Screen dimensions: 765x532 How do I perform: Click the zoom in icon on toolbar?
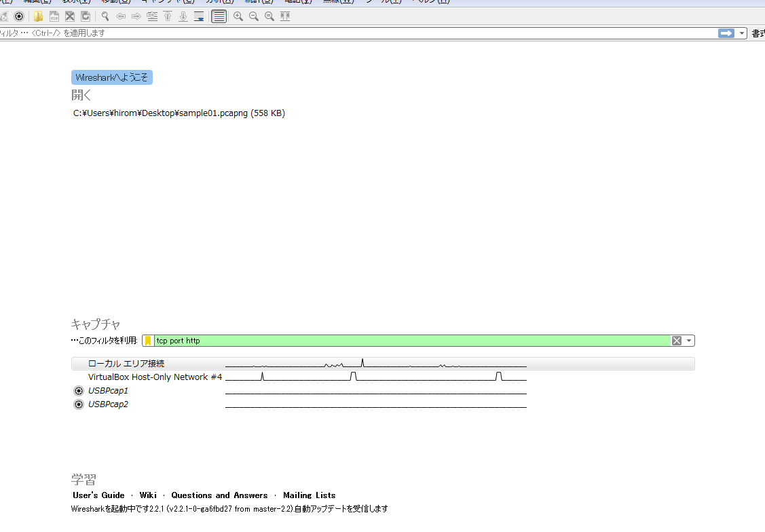coord(238,16)
